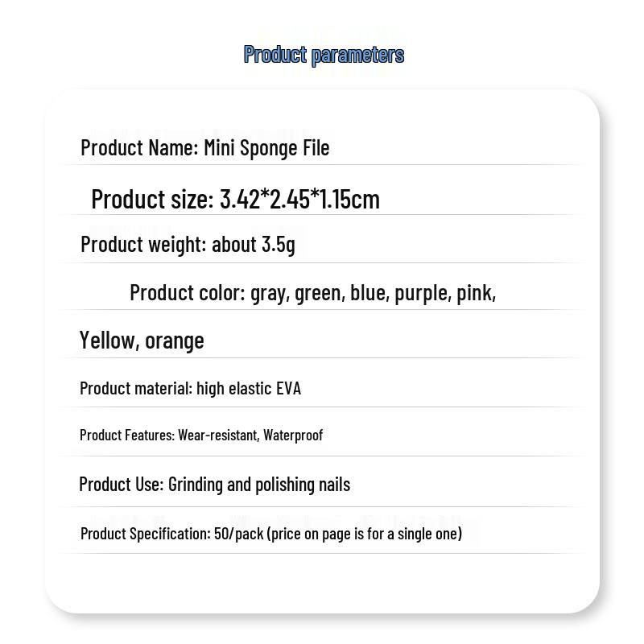Click "Grinding and polishing nails" text
This screenshot has height=644, width=644.
click(259, 485)
